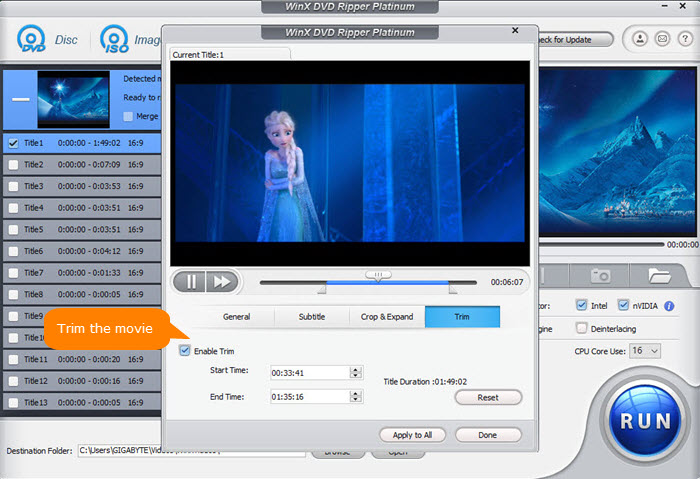The width and height of the screenshot is (700, 479).
Task: Switch to the Crop & Expand tab
Action: tap(387, 317)
